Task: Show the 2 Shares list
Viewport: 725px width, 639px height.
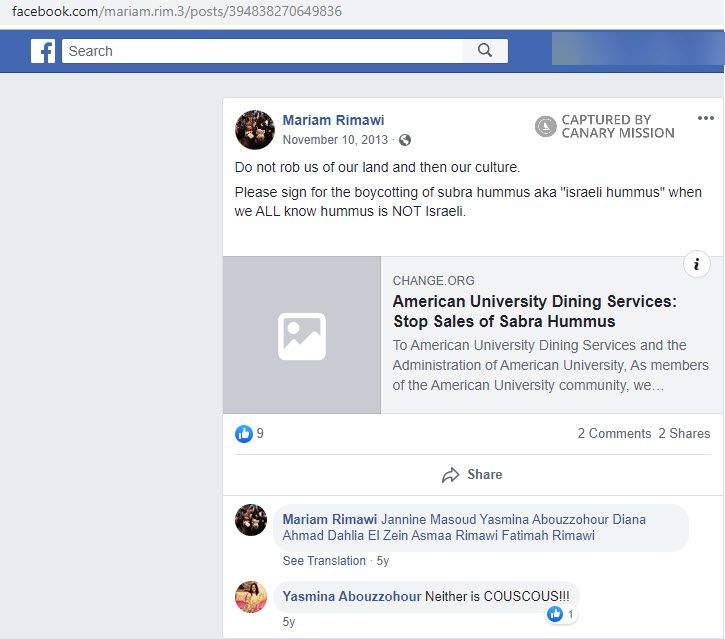Action: [x=684, y=433]
